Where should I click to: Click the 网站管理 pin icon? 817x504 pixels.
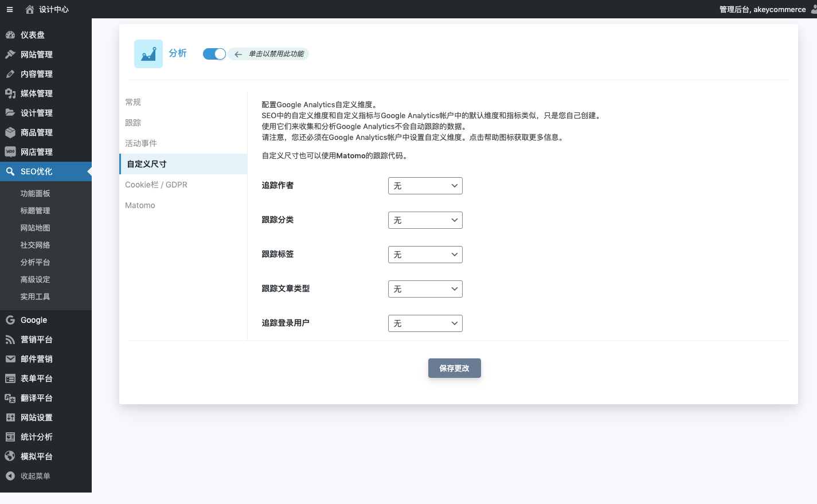[10, 54]
